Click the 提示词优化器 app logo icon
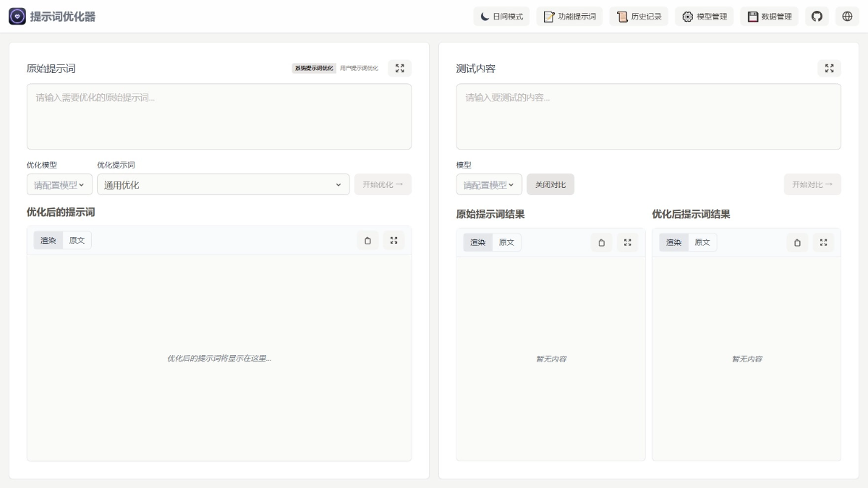This screenshot has height=488, width=868. [17, 16]
